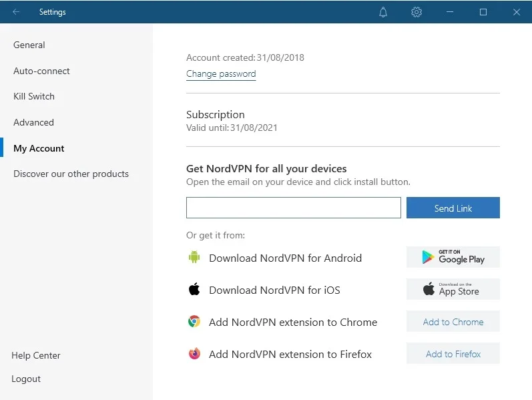Click the Android robot icon

[x=194, y=257]
